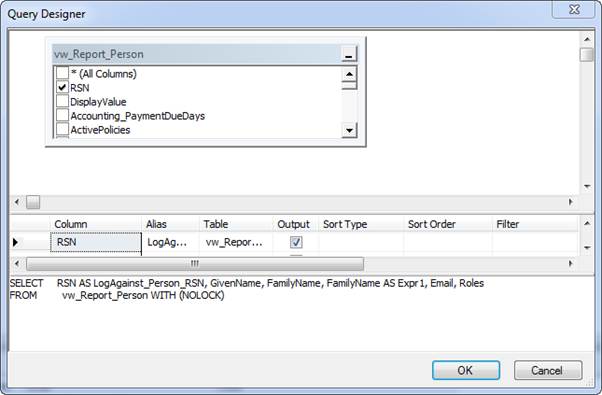This screenshot has height=395, width=602.
Task: Click grid pane horizontal scroll left arrow
Action: [17, 264]
